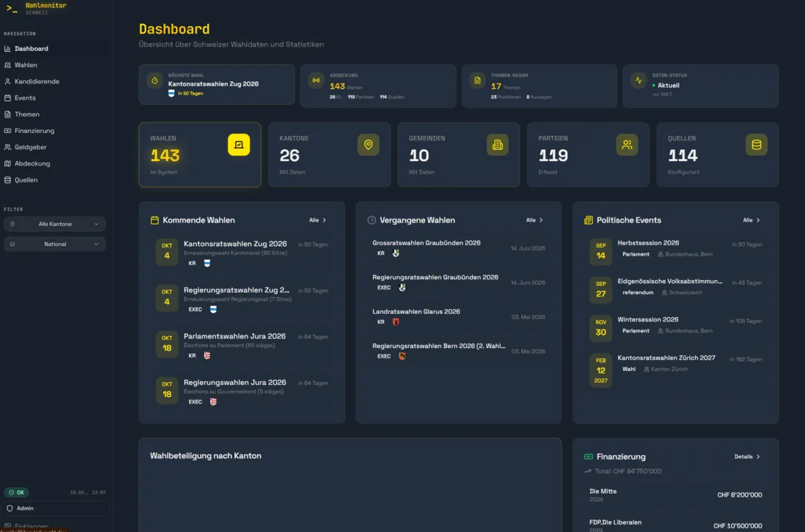Image resolution: width=805 pixels, height=532 pixels.
Task: Click the Admin user button
Action: coord(56,508)
